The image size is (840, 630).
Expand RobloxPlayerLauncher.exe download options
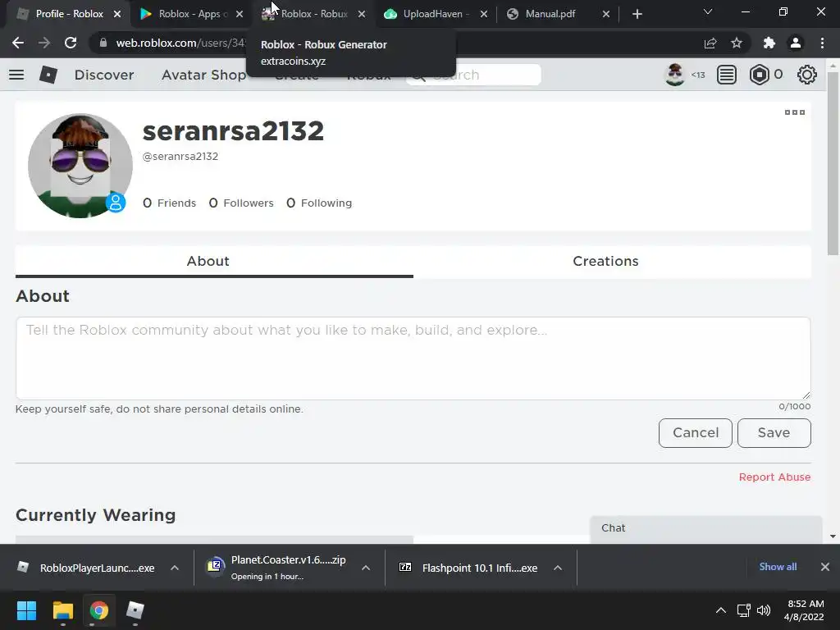[x=175, y=568]
